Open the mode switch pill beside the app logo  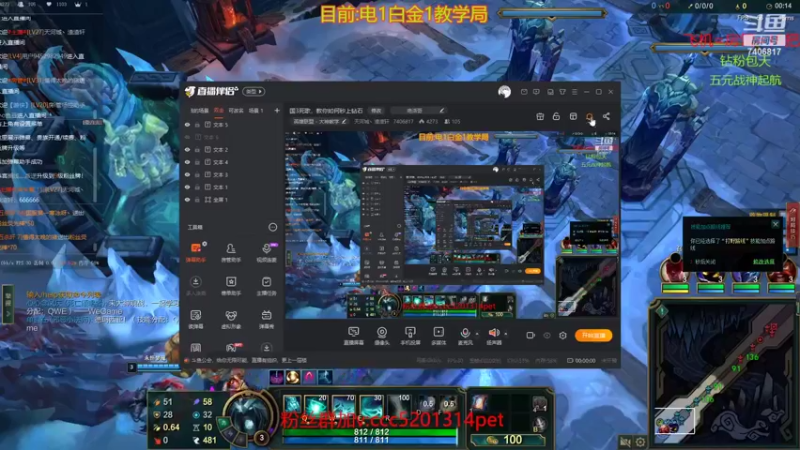(x=254, y=91)
